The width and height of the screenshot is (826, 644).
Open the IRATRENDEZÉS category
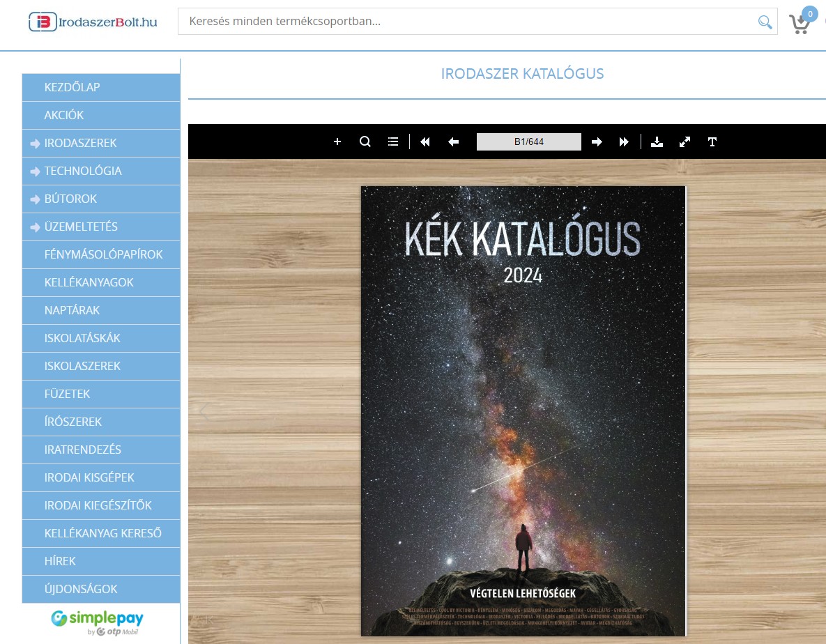click(x=101, y=450)
